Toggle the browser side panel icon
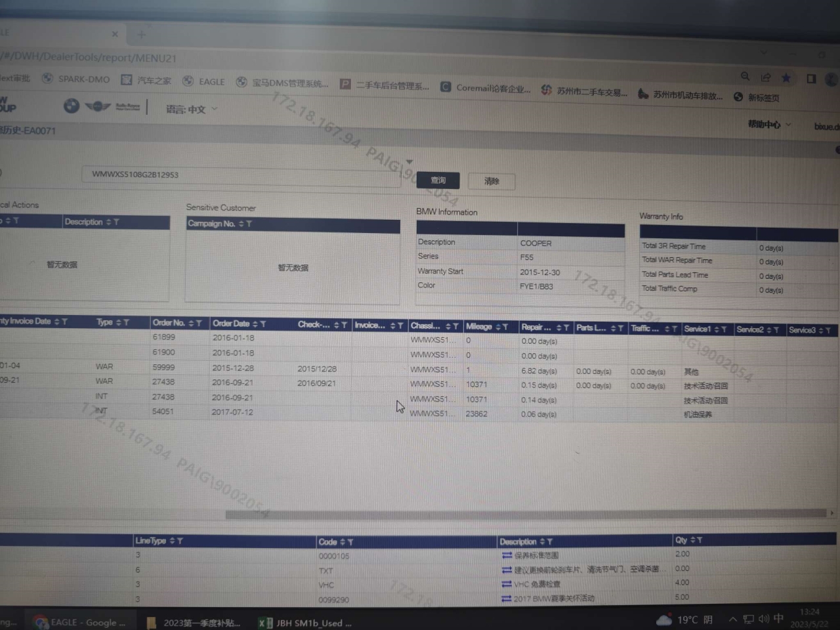 pyautogui.click(x=811, y=79)
